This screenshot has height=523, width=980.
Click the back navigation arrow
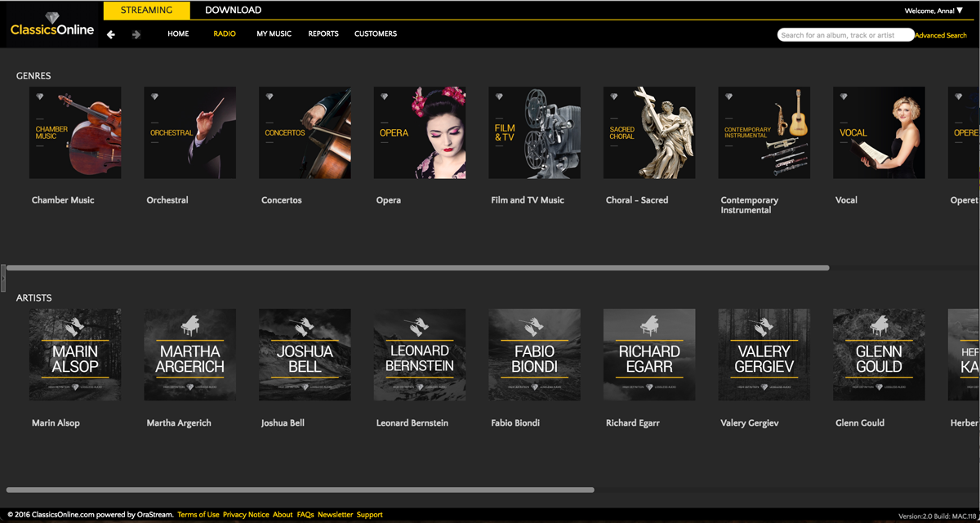click(x=111, y=34)
